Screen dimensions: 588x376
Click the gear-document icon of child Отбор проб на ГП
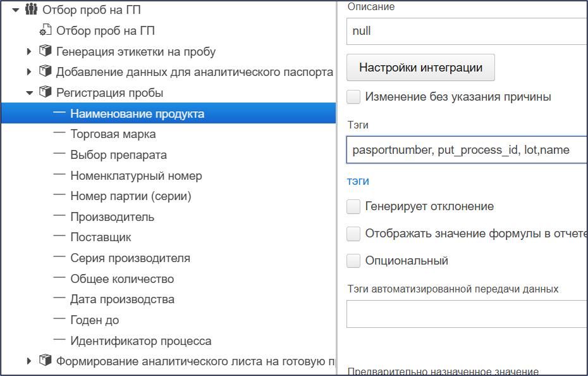pyautogui.click(x=46, y=30)
